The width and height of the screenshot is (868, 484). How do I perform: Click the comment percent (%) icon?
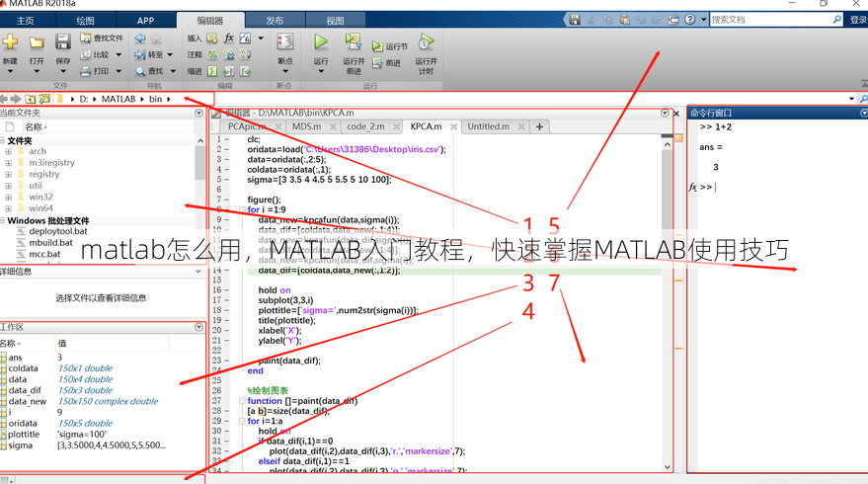click(212, 54)
